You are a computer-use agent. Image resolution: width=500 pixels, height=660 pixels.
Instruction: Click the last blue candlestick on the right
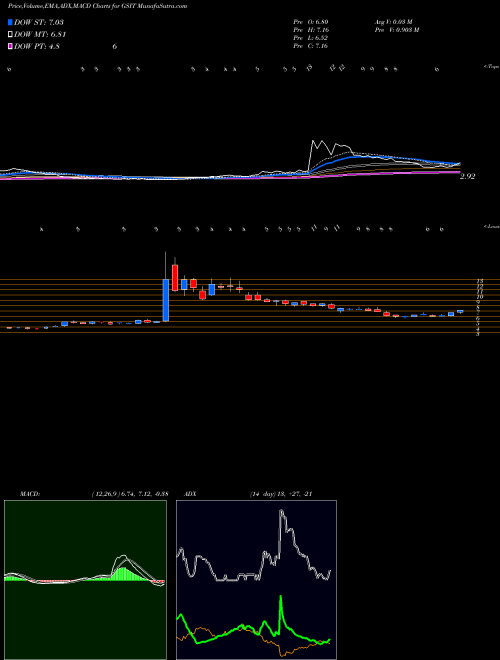click(460, 311)
